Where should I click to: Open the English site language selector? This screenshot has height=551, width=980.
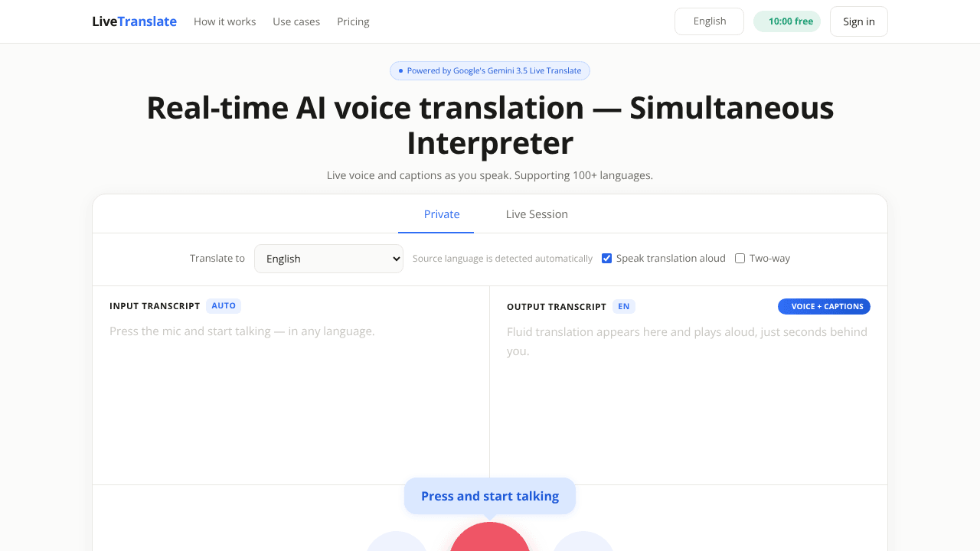pyautogui.click(x=709, y=21)
